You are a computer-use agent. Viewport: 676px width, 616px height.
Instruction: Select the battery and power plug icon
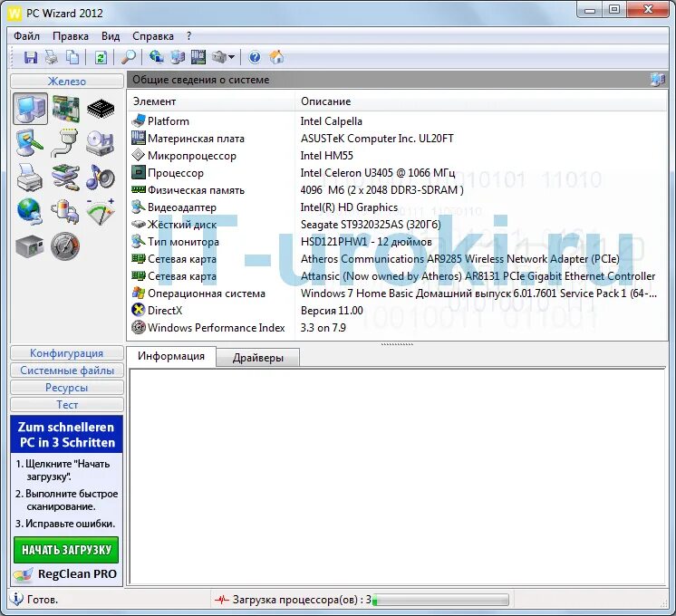point(65,212)
